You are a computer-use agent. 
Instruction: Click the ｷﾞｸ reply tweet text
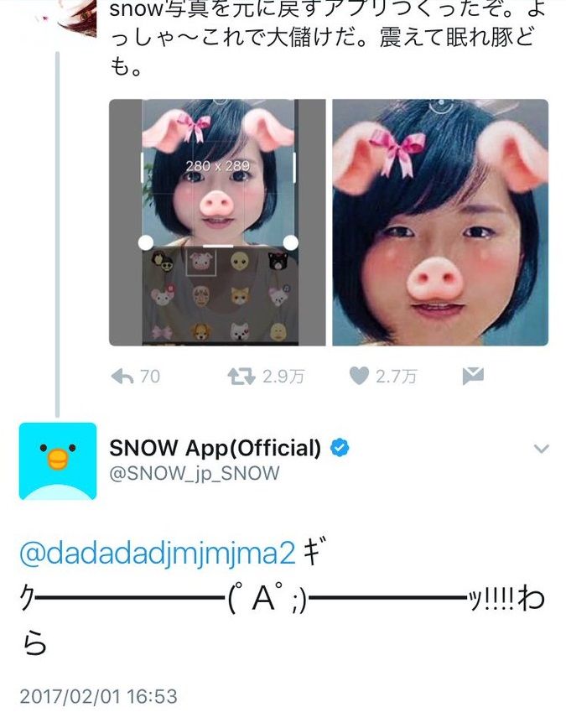point(283,597)
